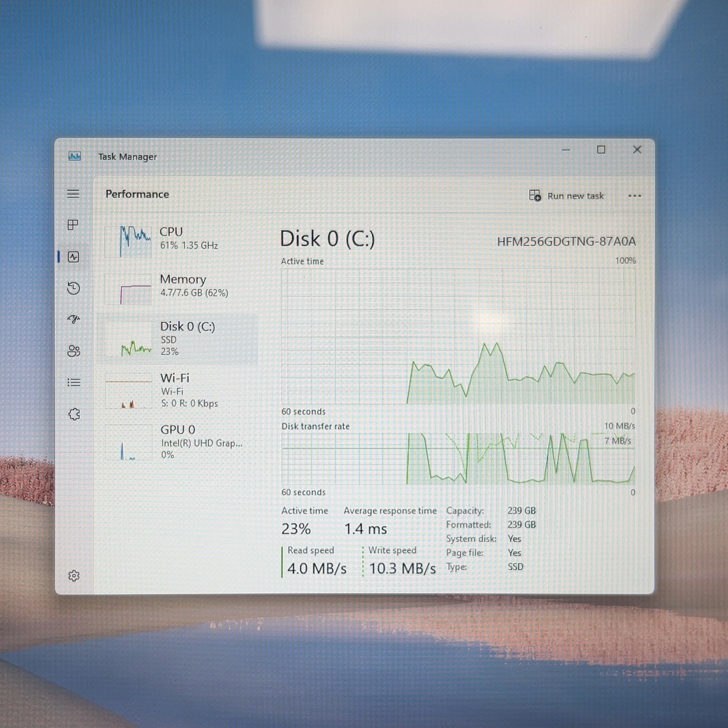The image size is (728, 728).
Task: Close the Task Manager window
Action: point(637,150)
